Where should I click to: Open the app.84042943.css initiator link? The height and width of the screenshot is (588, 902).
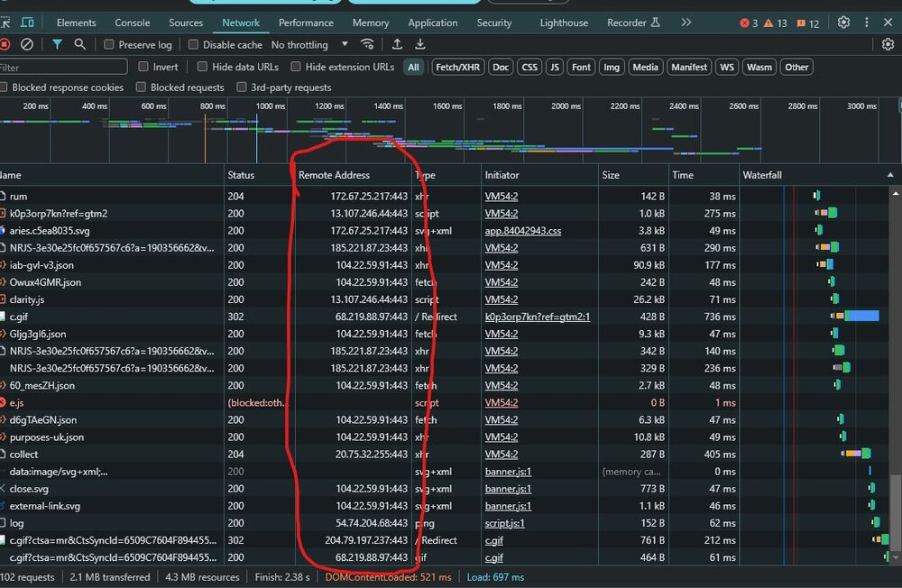(x=522, y=231)
